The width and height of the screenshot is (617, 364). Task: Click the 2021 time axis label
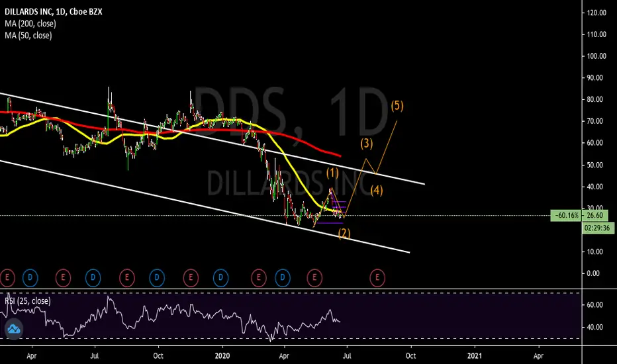click(475, 356)
